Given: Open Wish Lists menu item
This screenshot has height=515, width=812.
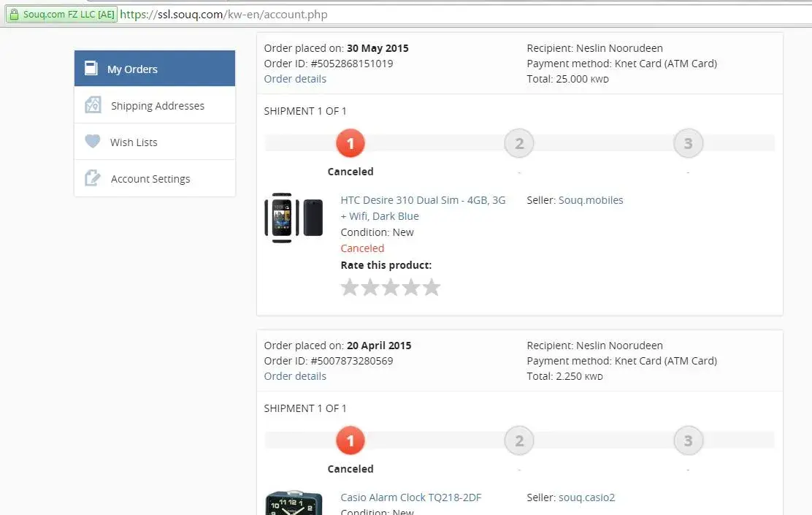Looking at the screenshot, I should pyautogui.click(x=134, y=142).
